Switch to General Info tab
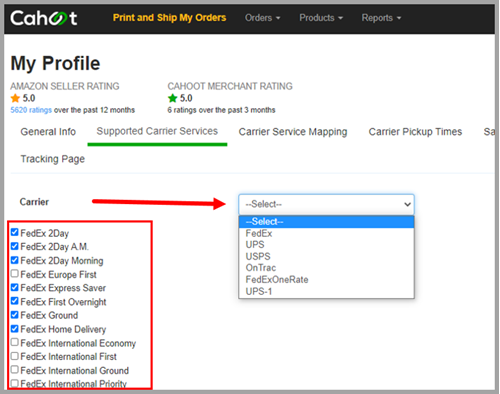The width and height of the screenshot is (500, 394). click(x=48, y=132)
